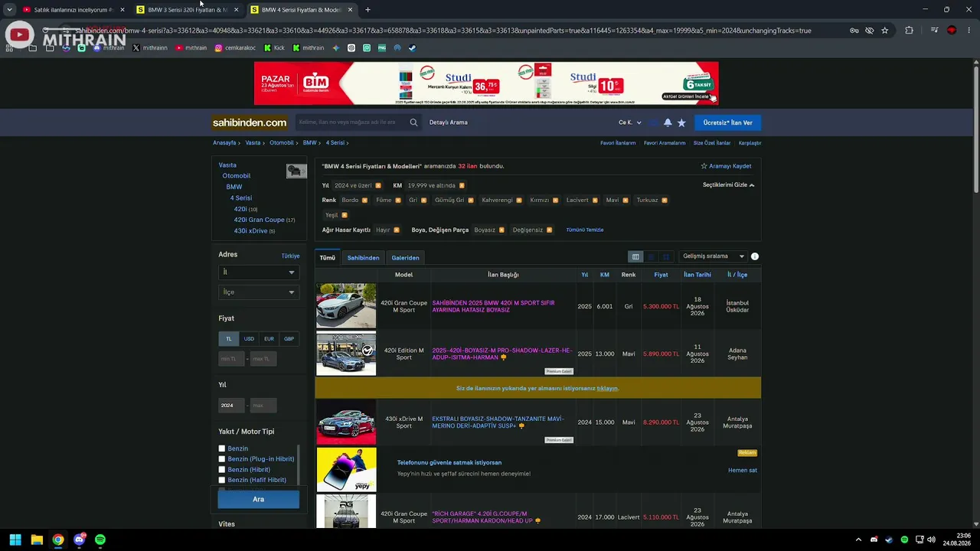Open favorites with the star icon

[x=681, y=122]
